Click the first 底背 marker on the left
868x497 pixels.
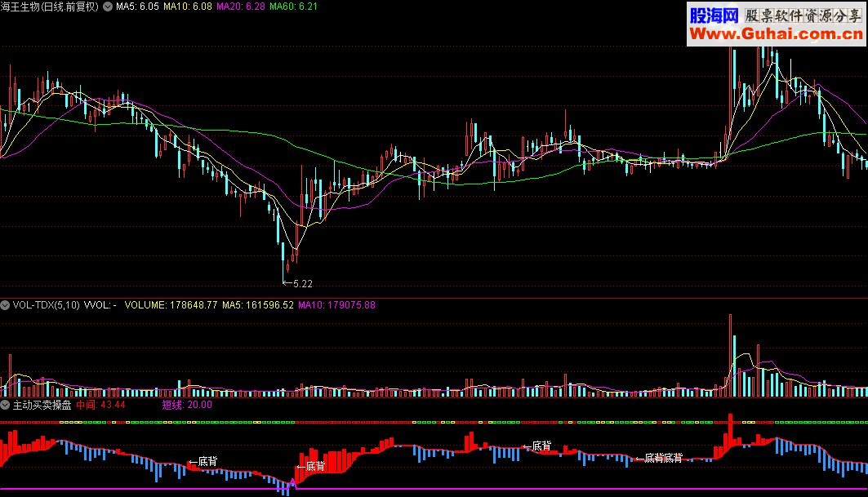tap(203, 462)
